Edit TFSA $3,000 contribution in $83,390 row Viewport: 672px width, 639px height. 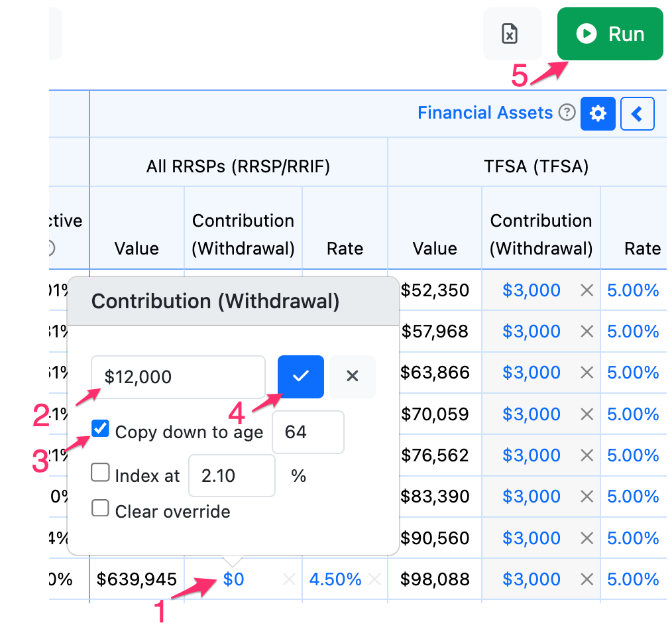pos(532,496)
